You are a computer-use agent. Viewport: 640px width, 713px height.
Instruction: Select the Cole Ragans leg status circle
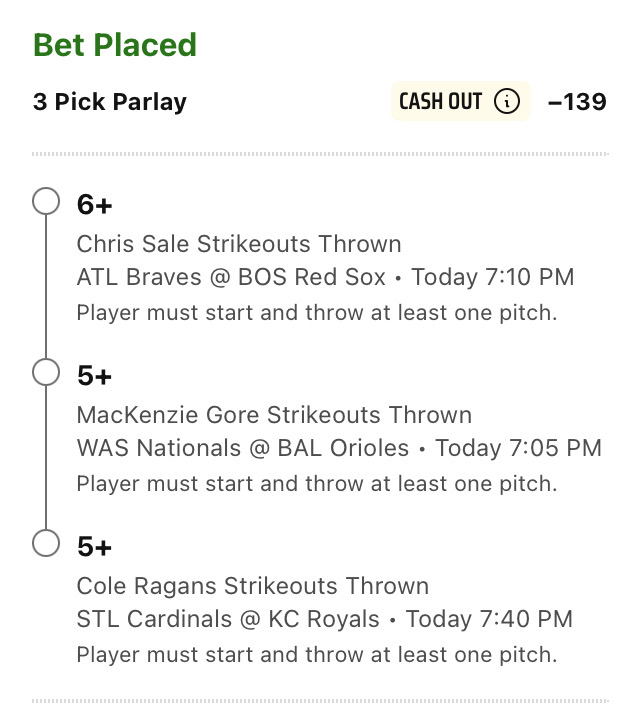[46, 542]
